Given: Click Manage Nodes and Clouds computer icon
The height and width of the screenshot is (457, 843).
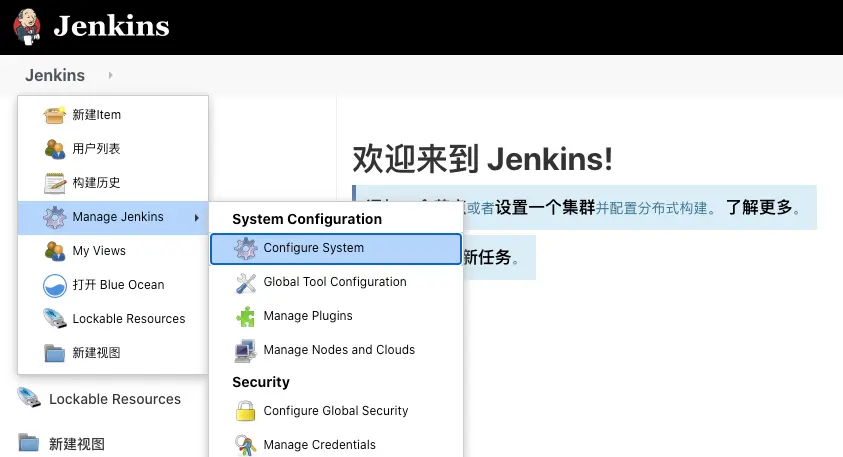Looking at the screenshot, I should point(246,351).
